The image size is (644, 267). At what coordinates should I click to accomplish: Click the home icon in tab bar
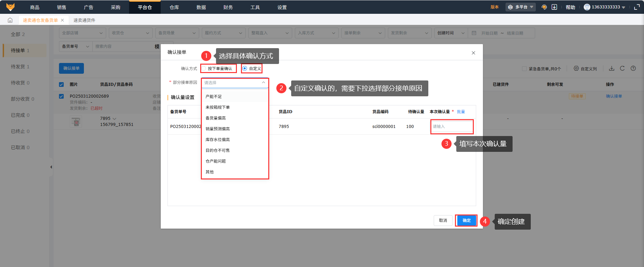coord(10,20)
